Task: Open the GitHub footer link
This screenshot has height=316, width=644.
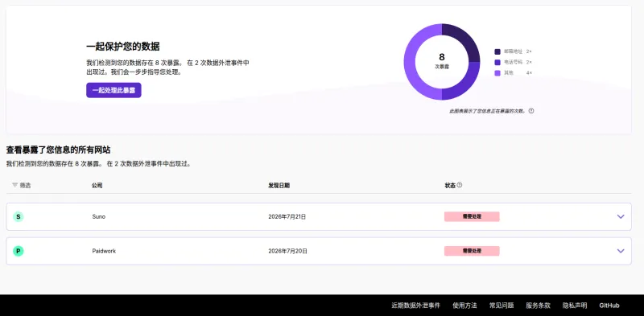Action: 609,306
